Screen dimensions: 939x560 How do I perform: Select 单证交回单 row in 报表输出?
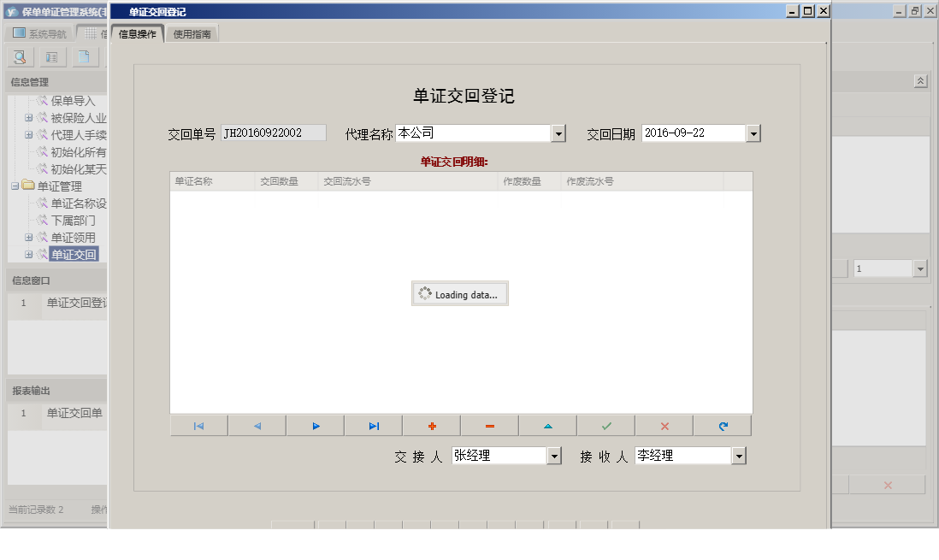pos(57,413)
